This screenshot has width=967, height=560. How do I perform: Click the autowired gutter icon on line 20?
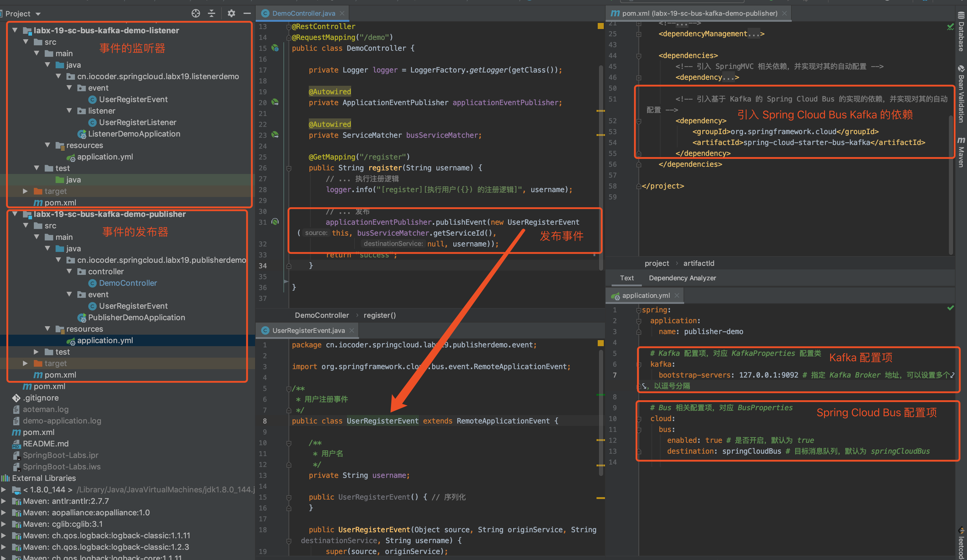point(275,102)
